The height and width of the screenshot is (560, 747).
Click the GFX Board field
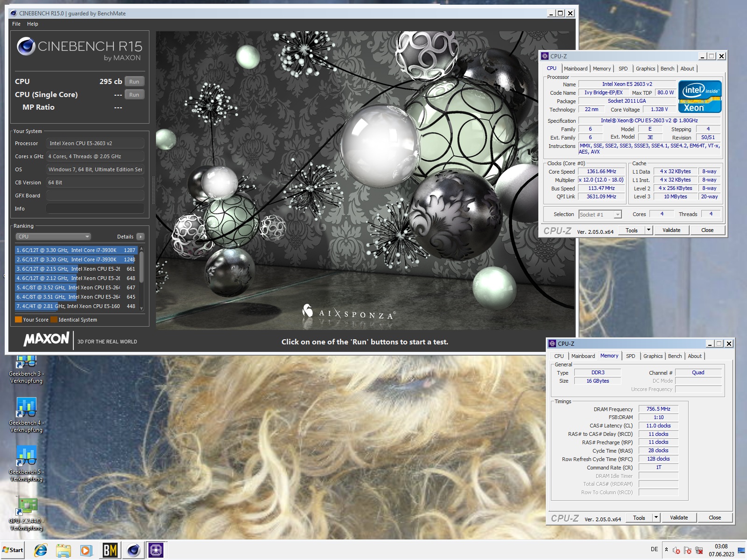point(95,196)
